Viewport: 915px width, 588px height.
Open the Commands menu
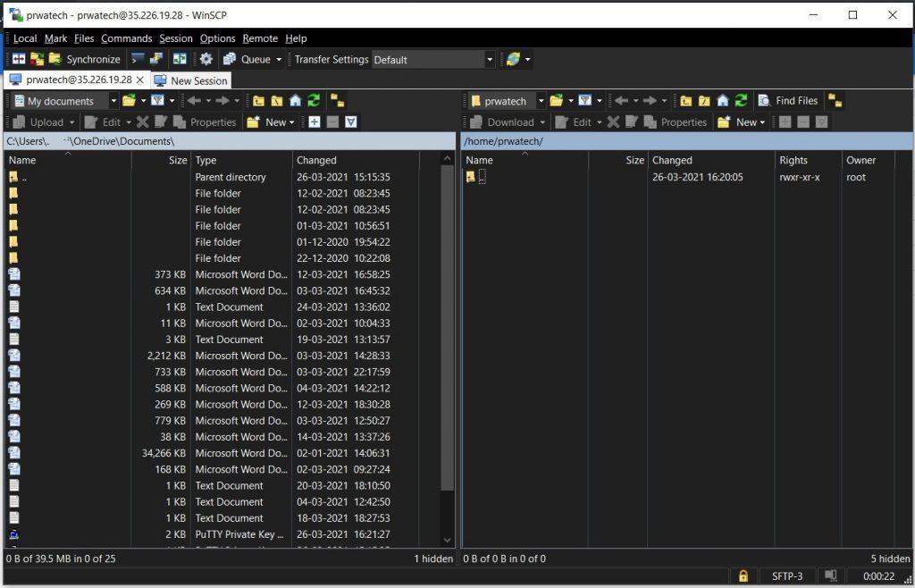[x=127, y=38]
